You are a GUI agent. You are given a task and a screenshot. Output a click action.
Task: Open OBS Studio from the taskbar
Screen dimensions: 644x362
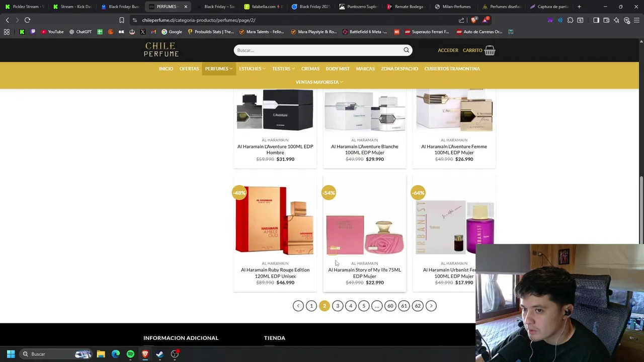pos(175,354)
